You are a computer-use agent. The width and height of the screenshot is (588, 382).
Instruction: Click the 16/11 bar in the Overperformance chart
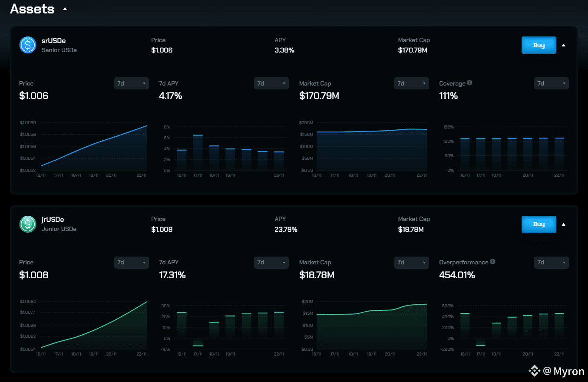click(x=465, y=326)
